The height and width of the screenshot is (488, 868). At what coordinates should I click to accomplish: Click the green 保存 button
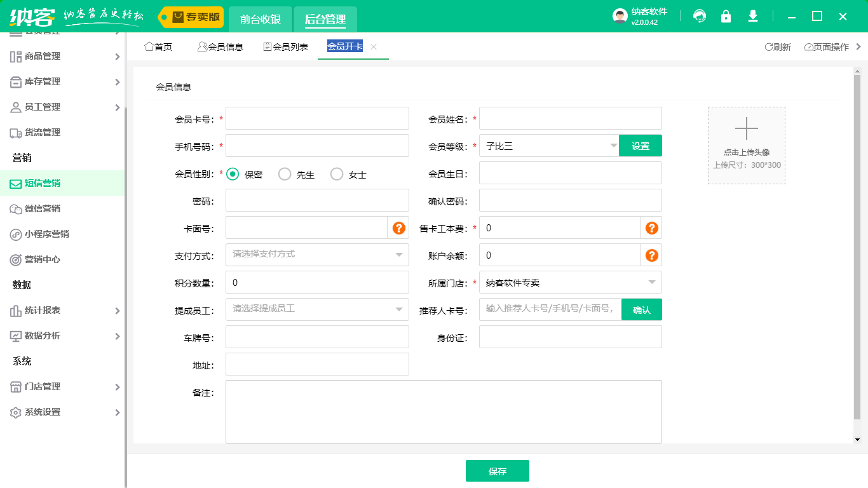click(x=497, y=471)
